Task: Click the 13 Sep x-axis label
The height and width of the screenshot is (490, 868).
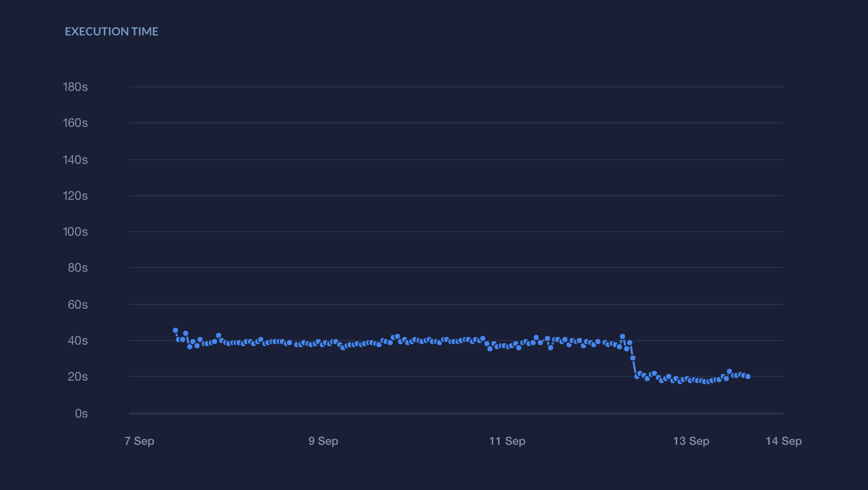Action: pyautogui.click(x=691, y=441)
